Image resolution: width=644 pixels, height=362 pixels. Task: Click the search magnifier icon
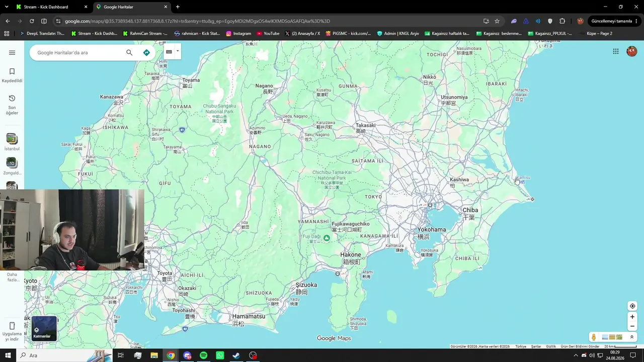pyautogui.click(x=129, y=52)
